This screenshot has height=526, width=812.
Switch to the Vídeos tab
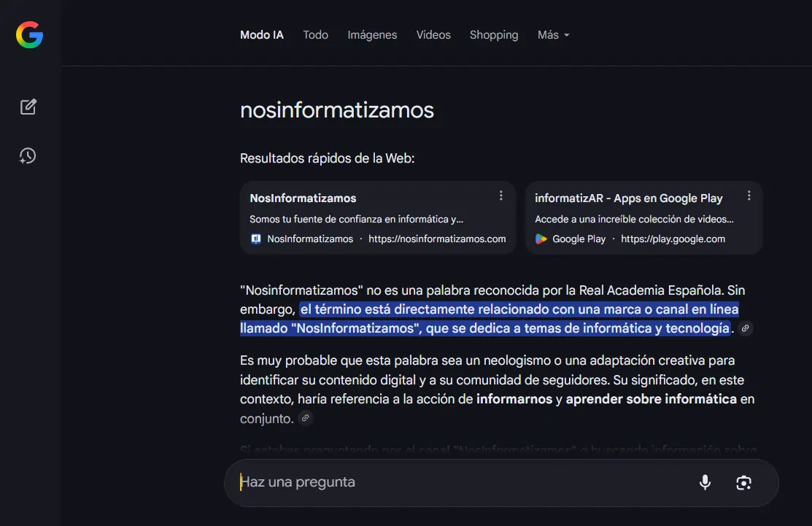click(433, 35)
